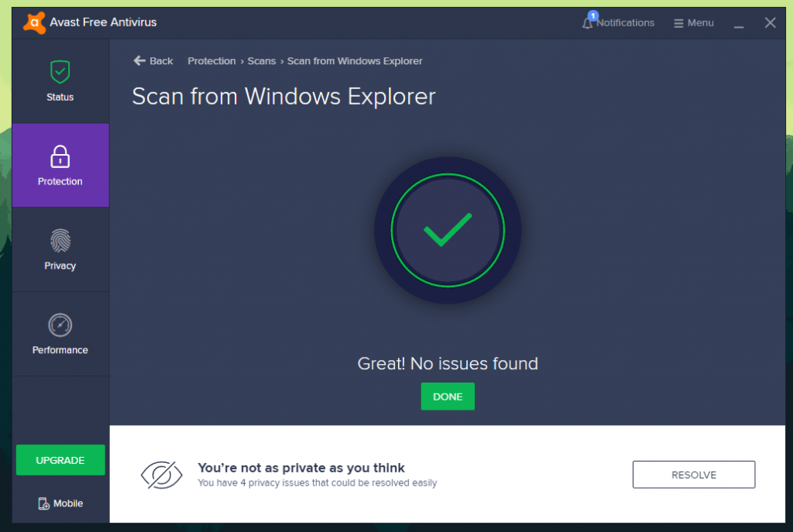Click the Notifications label
This screenshot has width=793, height=532.
tap(625, 23)
